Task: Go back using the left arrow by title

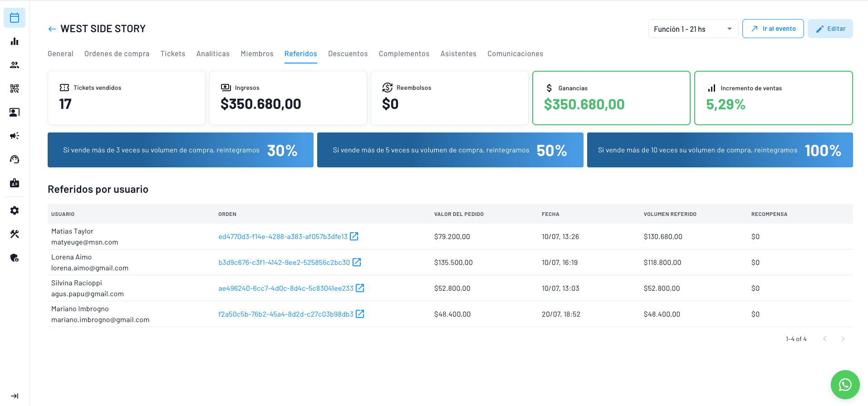Action: tap(52, 29)
